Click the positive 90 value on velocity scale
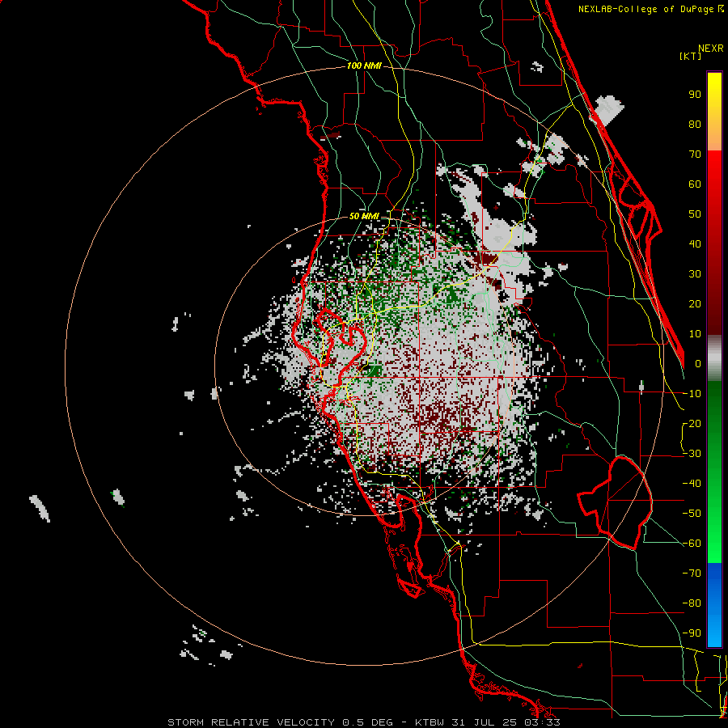Screen dimensions: 728x728 pos(695,95)
